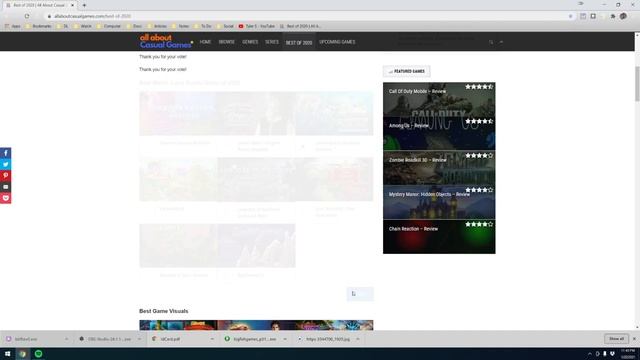Open Chrome extensions puzzle icon
640x360 pixels.
[x=613, y=16]
